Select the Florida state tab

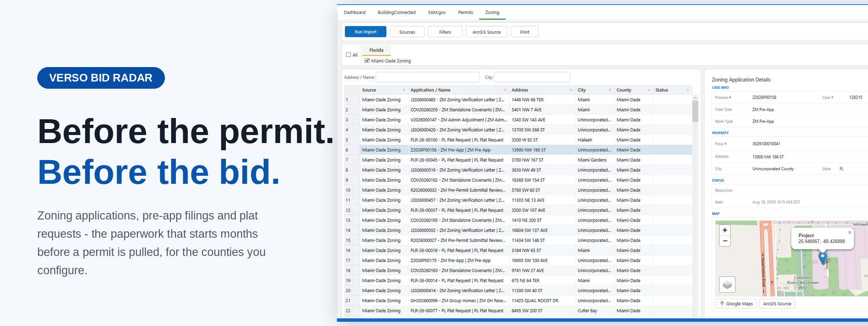(376, 50)
